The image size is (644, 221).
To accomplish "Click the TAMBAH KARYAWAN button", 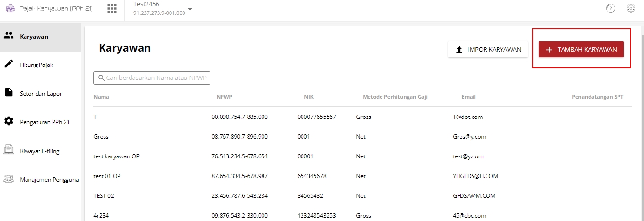I will (x=581, y=50).
